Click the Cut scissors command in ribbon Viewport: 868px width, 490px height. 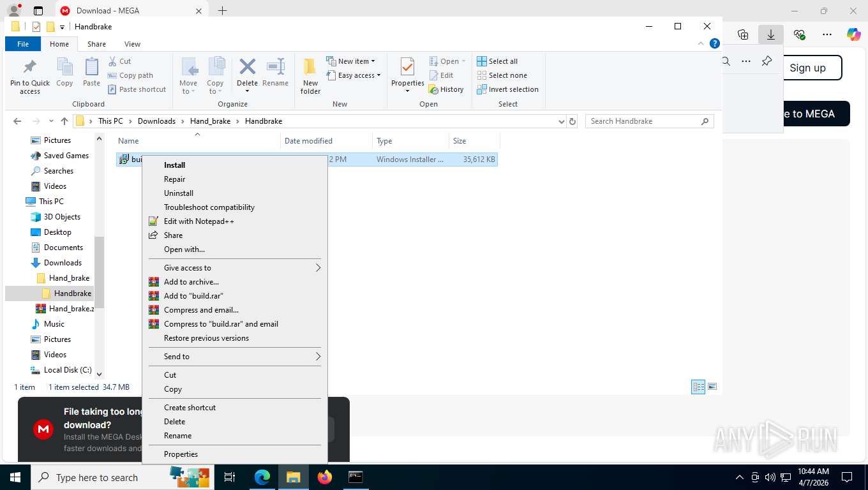click(x=119, y=61)
